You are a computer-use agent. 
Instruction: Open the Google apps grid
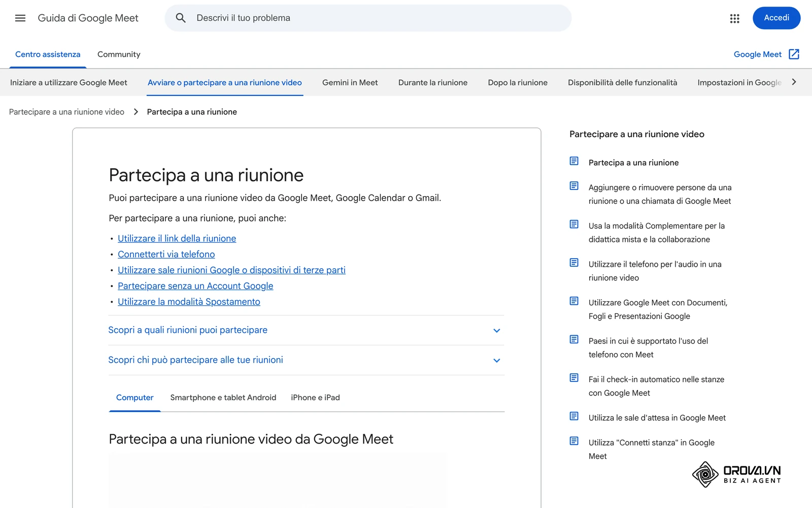[734, 18]
